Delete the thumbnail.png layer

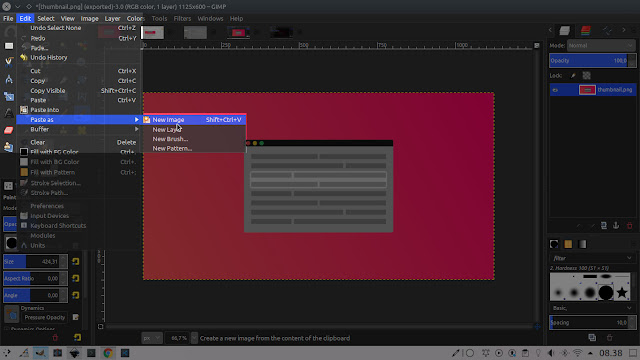629,225
